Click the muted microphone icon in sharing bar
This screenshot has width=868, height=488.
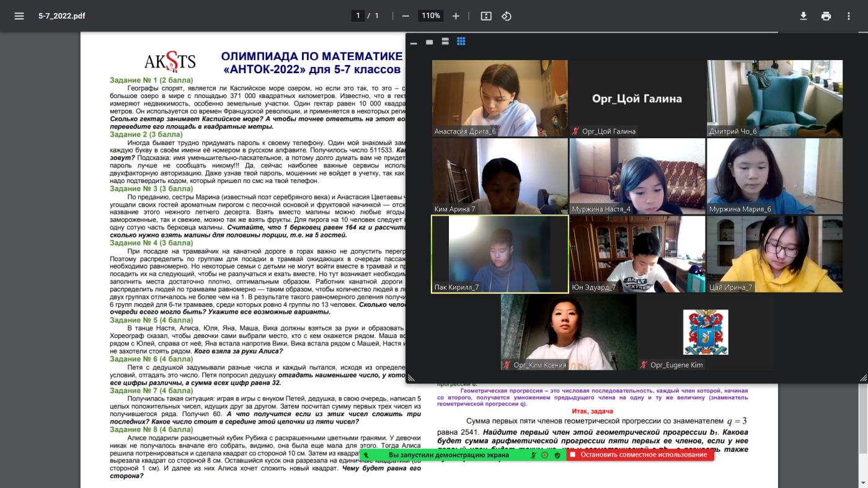(x=533, y=455)
